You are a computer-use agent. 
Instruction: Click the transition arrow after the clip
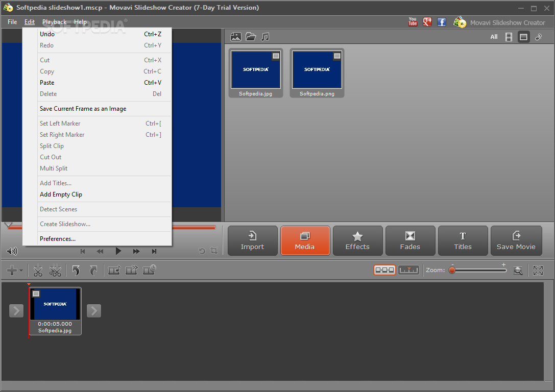[x=94, y=311]
